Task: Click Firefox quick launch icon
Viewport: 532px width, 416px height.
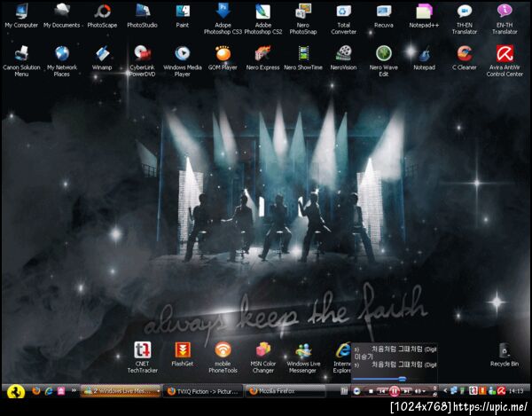Action: 36,391
